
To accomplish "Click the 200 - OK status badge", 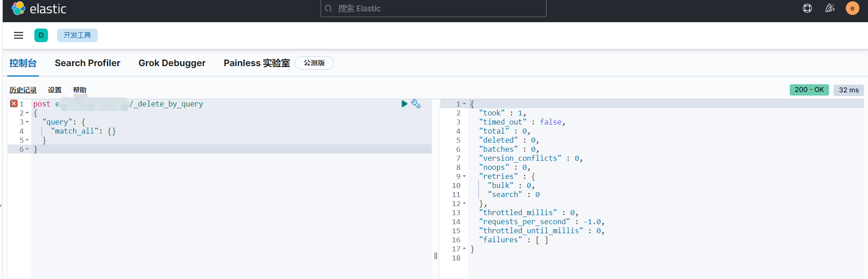I will [x=809, y=90].
